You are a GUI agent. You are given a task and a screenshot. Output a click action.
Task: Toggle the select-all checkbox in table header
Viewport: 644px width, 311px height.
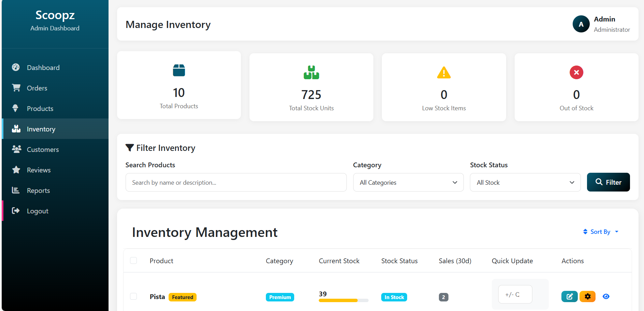(133, 261)
